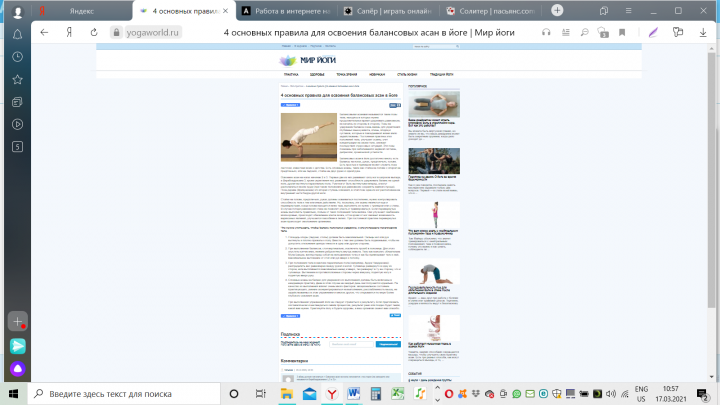This screenshot has height=405, width=720.
Task: Open volume speaker icon in tray
Action: 611,394
